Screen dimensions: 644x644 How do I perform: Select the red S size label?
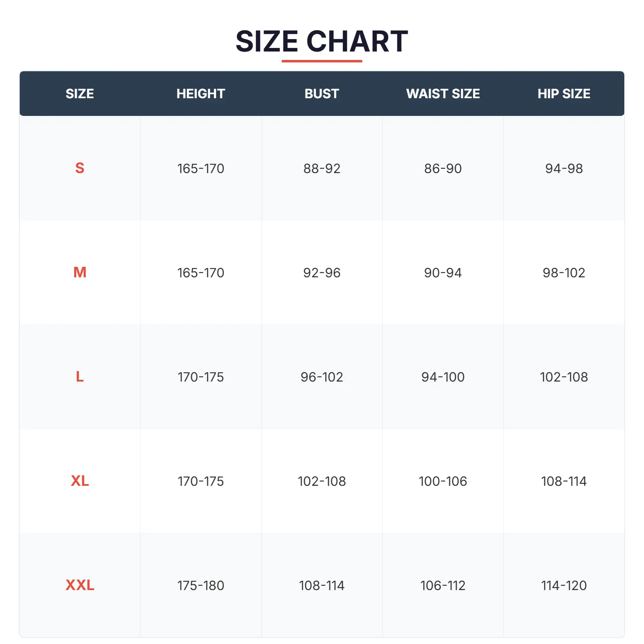[80, 168]
